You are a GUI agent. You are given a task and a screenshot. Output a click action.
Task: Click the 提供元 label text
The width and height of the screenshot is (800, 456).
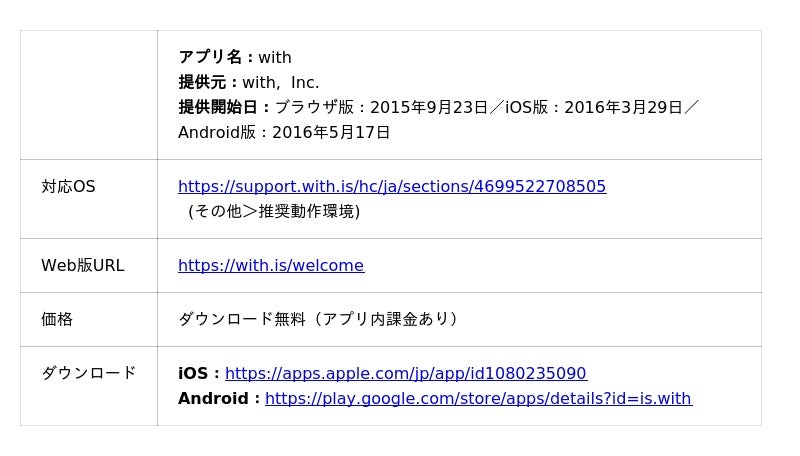[x=206, y=83]
